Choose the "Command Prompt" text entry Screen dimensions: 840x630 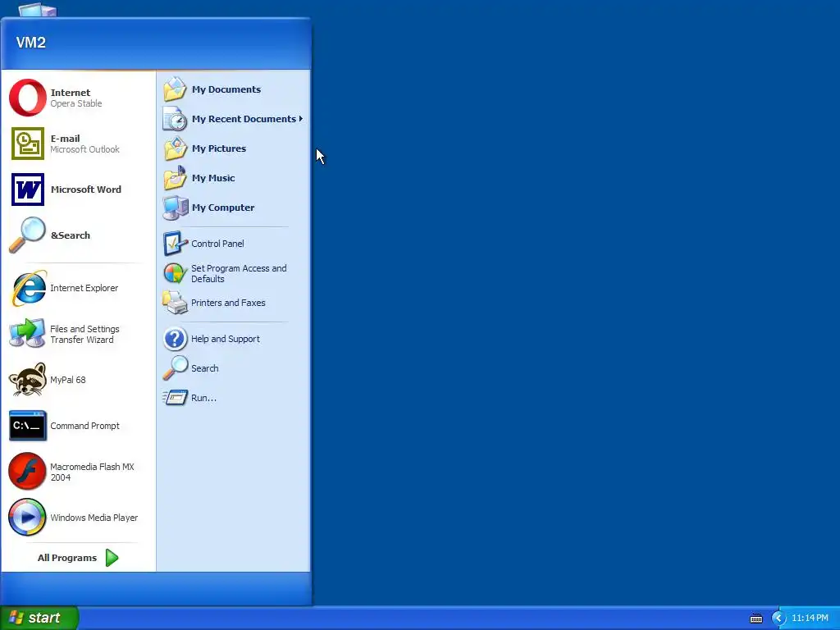pyautogui.click(x=84, y=426)
